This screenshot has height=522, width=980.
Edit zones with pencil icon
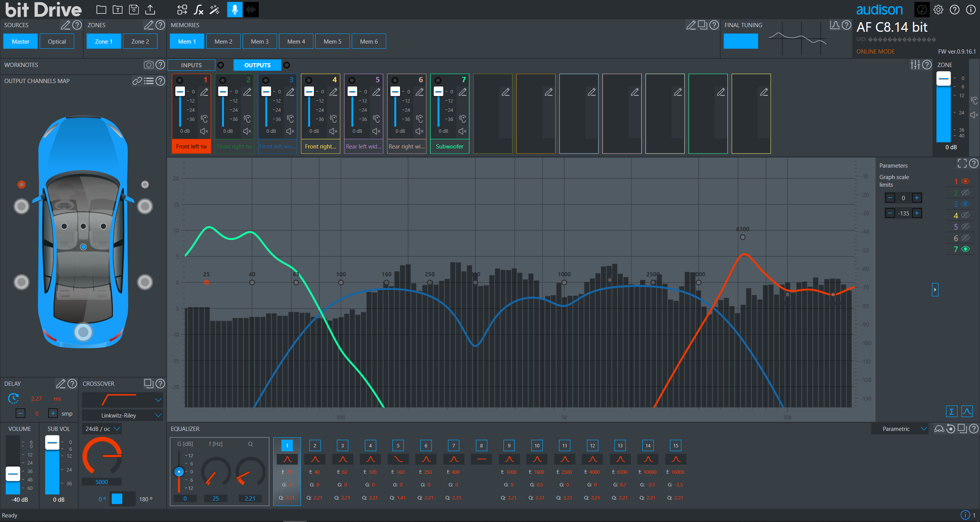coord(149,25)
